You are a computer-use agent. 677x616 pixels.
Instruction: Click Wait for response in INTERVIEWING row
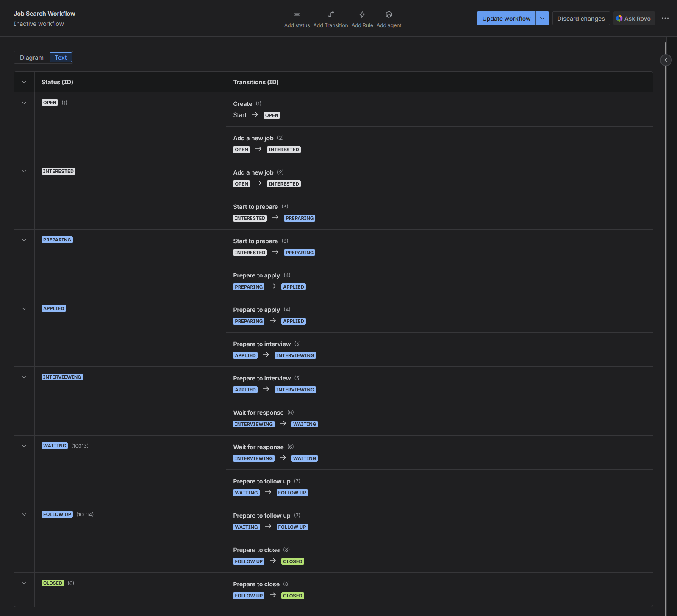[258, 413]
